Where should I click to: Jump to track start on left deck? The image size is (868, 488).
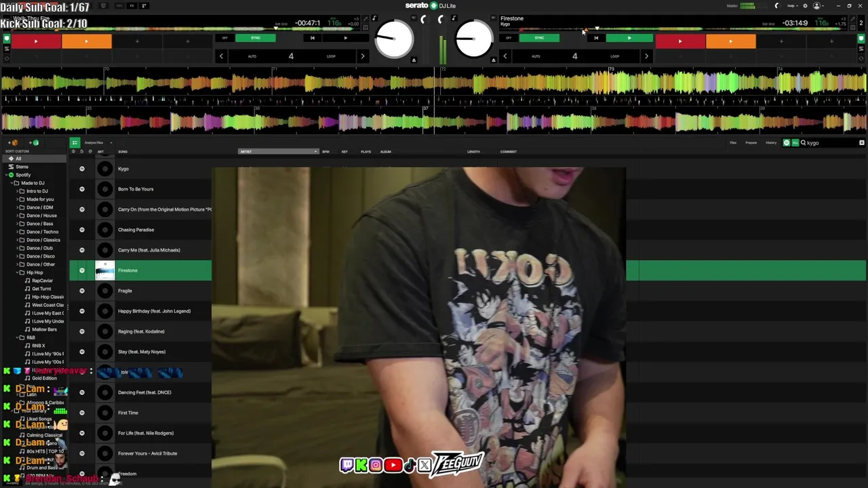click(313, 38)
